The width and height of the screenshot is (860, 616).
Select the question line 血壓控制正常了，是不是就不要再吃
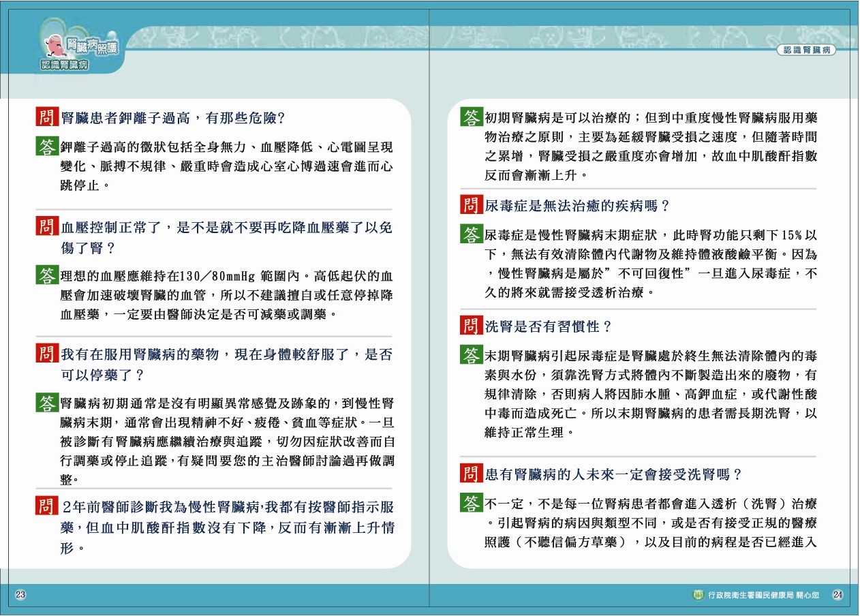pyautogui.click(x=227, y=228)
